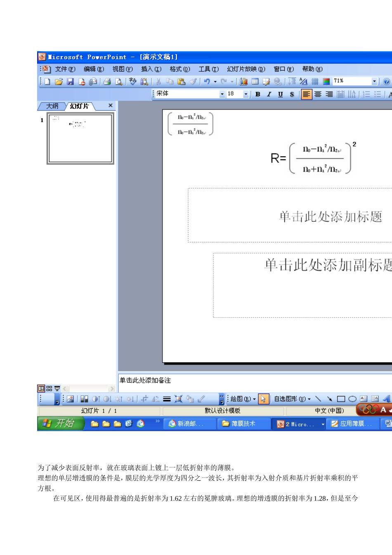The image size is (392, 555).
Task: Click the Undo arrow icon
Action: click(207, 82)
